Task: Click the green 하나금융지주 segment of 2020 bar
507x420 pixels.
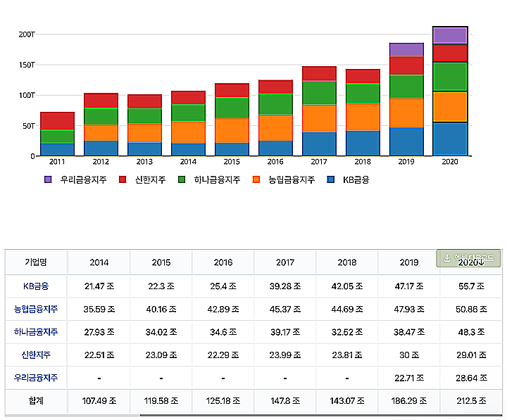Action: (450, 77)
